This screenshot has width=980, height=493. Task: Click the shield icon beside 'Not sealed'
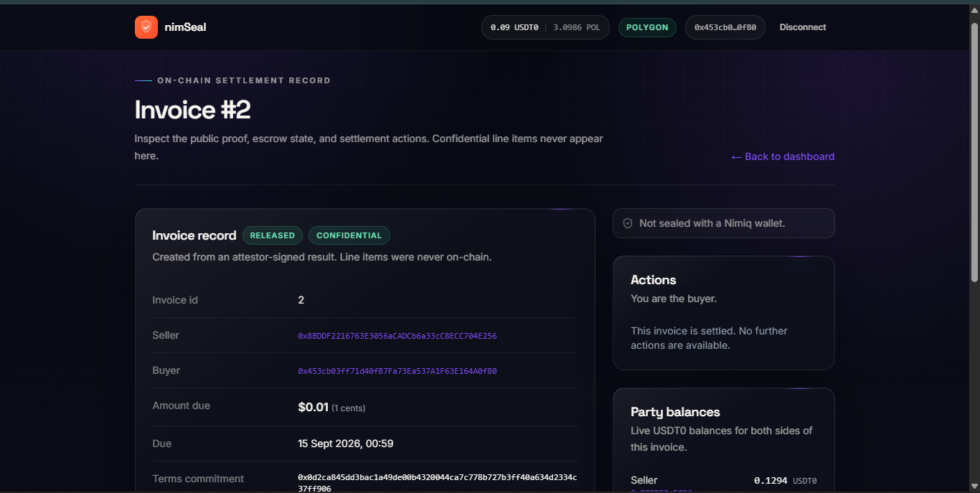(628, 223)
